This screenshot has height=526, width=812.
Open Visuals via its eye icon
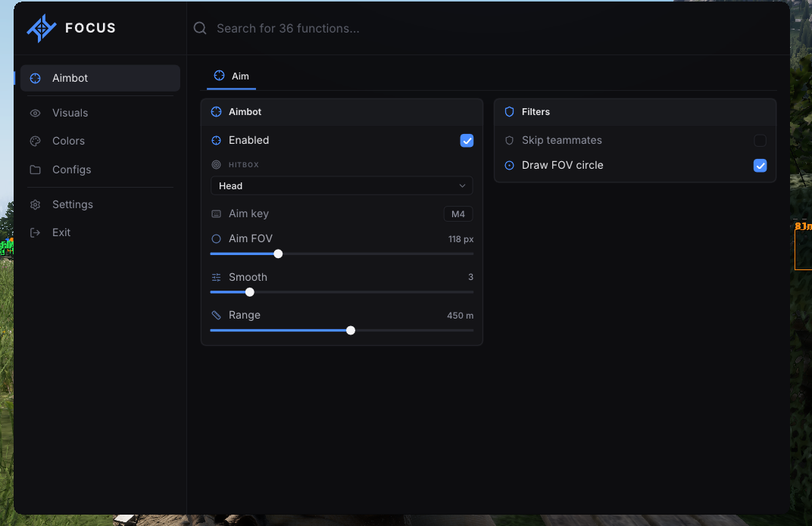[x=35, y=113]
